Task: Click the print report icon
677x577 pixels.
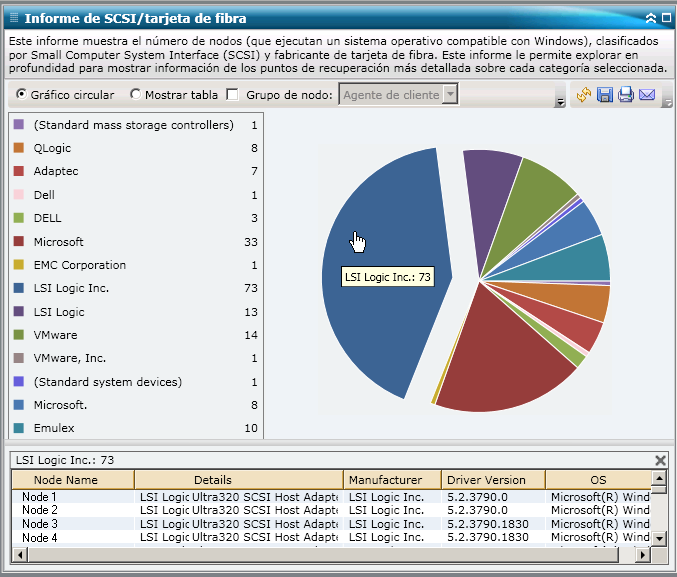Action: (626, 95)
